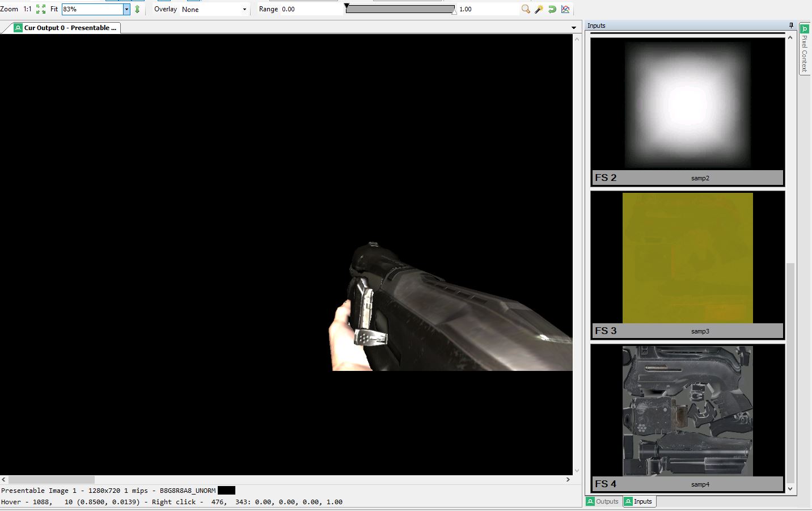The image size is (812, 511).
Task: Edit the Range minimum value 0.00
Action: pyautogui.click(x=311, y=9)
